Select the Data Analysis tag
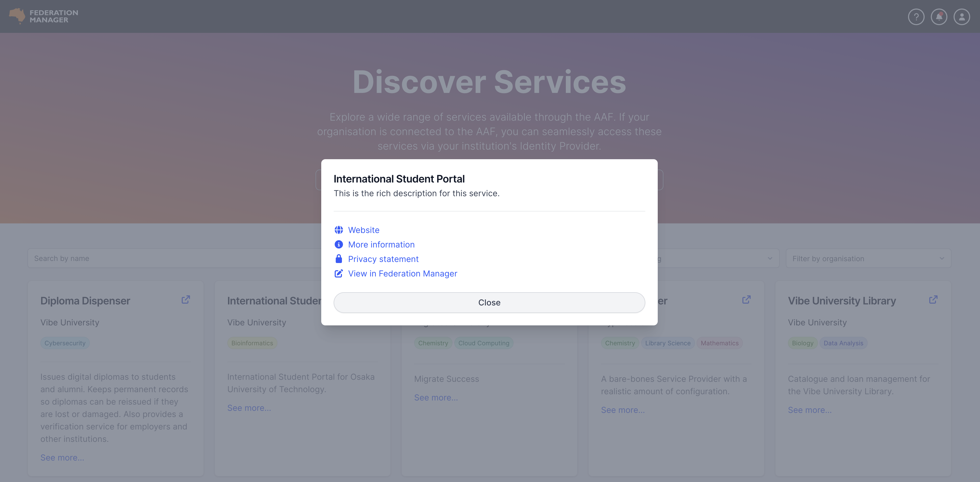The image size is (980, 482). coord(843,343)
